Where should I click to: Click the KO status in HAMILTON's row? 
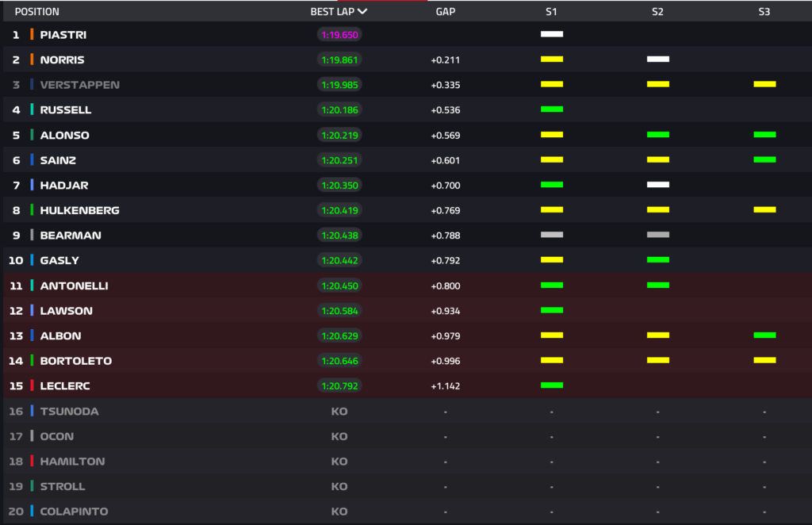tap(339, 462)
